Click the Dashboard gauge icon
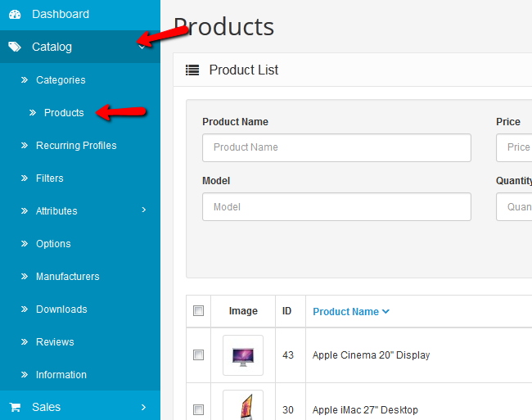Image resolution: width=532 pixels, height=420 pixels. coord(15,15)
